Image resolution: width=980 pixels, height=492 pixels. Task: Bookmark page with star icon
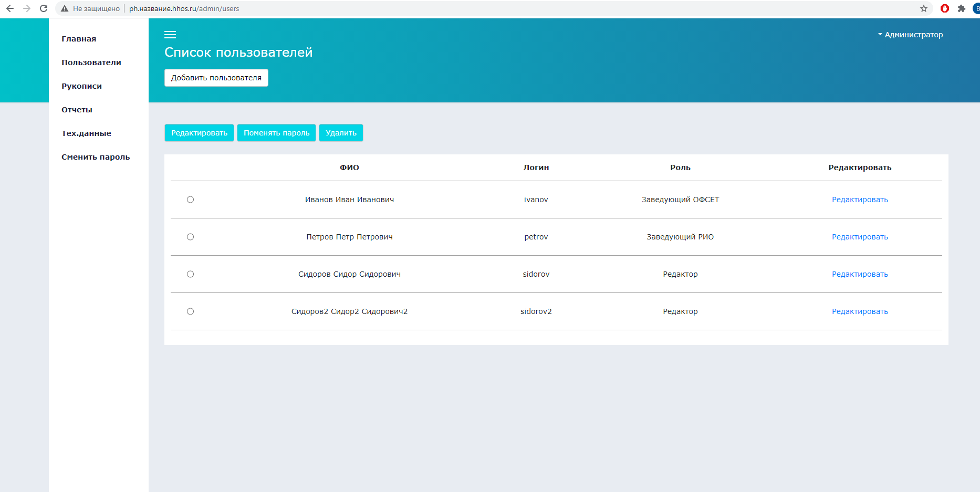point(924,8)
